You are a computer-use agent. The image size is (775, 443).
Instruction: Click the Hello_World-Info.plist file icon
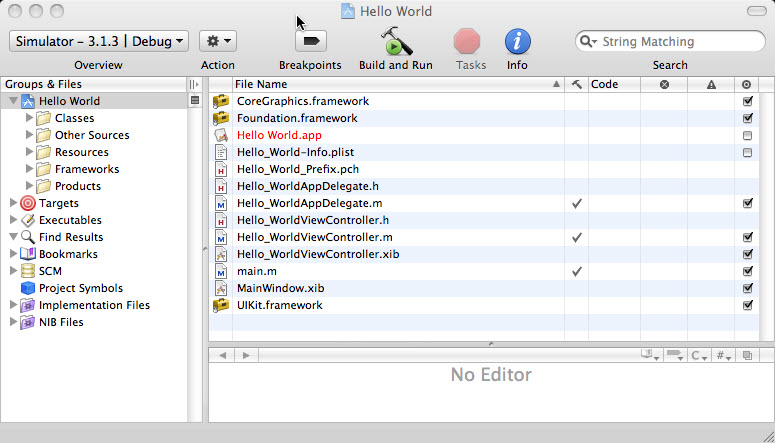tap(221, 152)
